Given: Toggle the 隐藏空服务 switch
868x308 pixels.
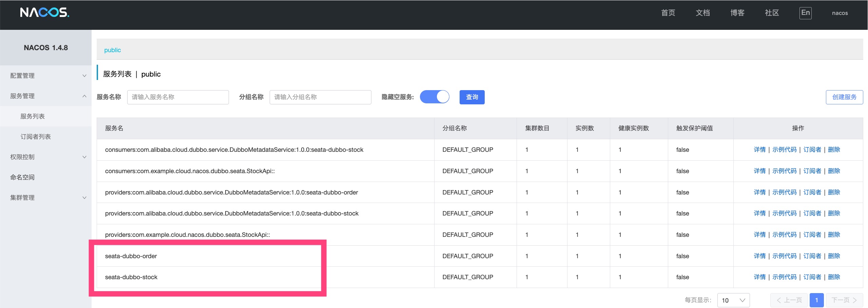Looking at the screenshot, I should [x=435, y=97].
